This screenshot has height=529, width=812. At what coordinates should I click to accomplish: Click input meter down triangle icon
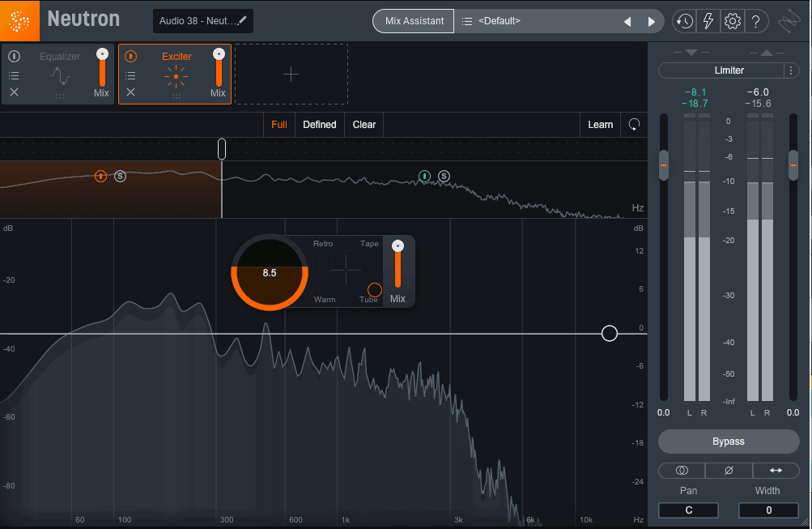pyautogui.click(x=691, y=53)
